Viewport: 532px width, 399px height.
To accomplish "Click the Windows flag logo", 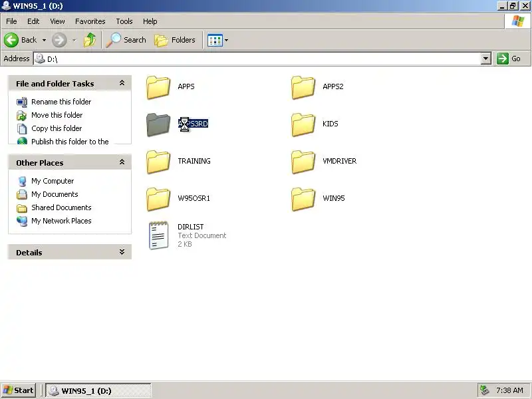I will 518,21.
